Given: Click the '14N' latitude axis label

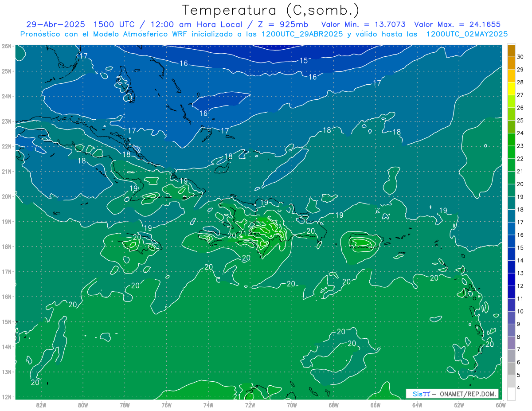Looking at the screenshot, I should pos(7,347).
